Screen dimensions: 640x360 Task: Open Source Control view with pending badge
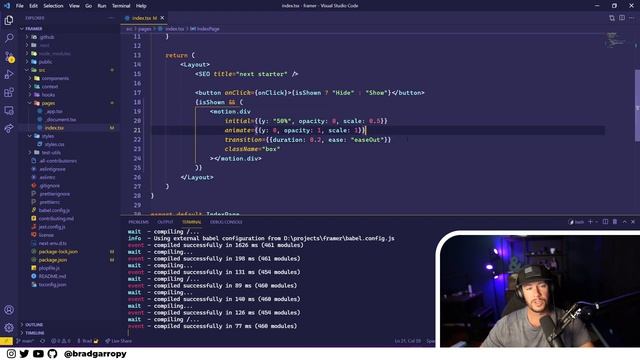pyautogui.click(x=9, y=56)
